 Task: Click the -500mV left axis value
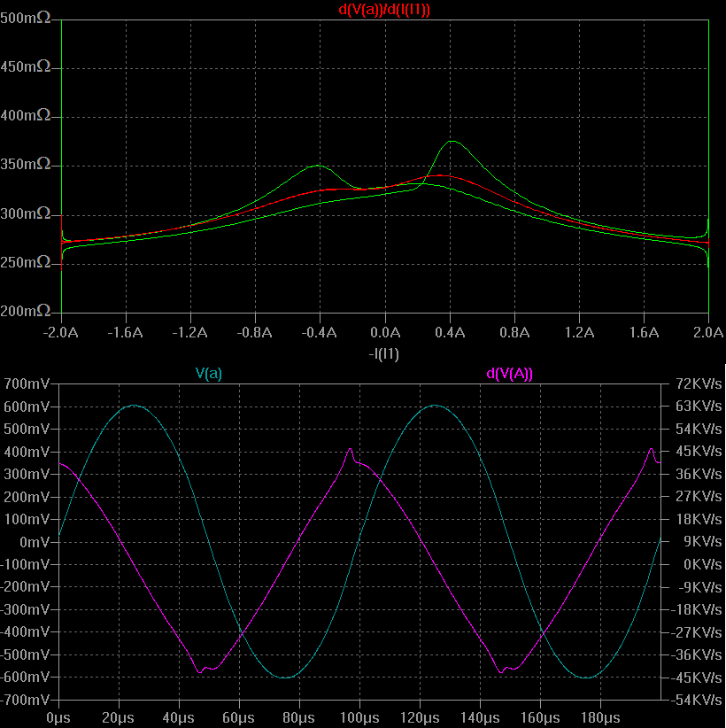(25, 654)
